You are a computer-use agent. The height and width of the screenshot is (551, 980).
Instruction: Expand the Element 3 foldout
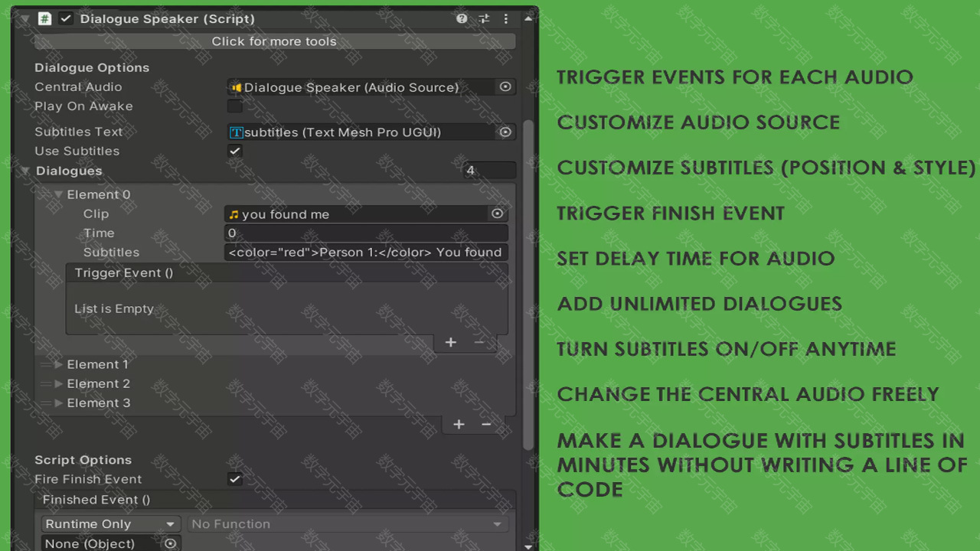[58, 403]
